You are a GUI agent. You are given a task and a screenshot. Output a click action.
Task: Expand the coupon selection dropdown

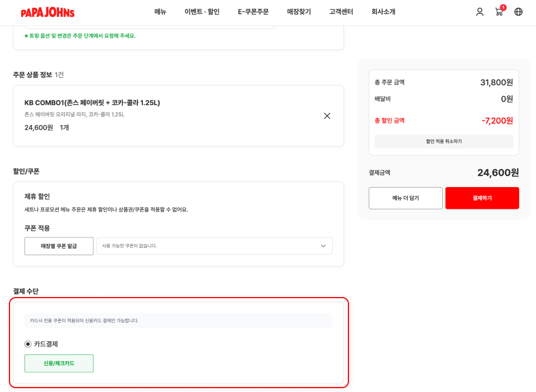click(x=214, y=246)
